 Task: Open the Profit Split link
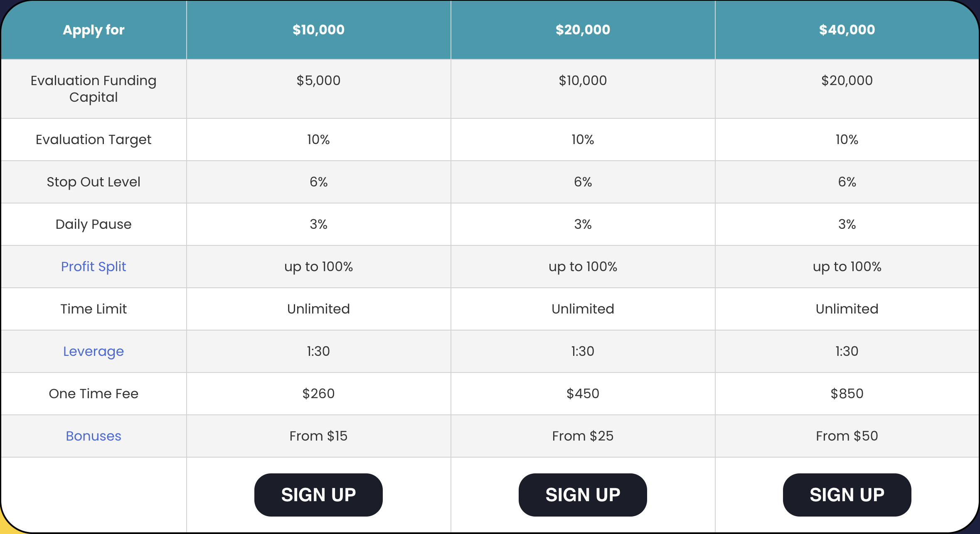click(94, 267)
